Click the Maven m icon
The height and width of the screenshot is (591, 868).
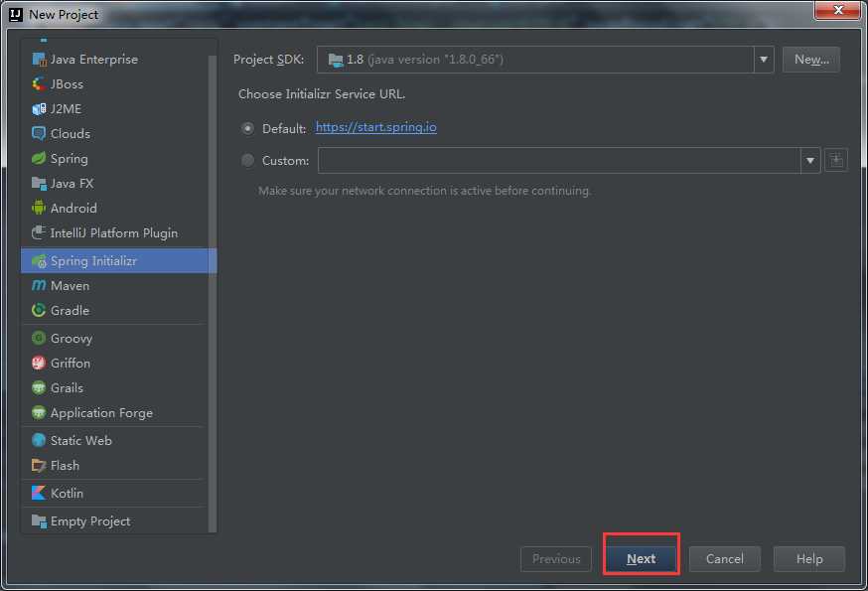[39, 286]
